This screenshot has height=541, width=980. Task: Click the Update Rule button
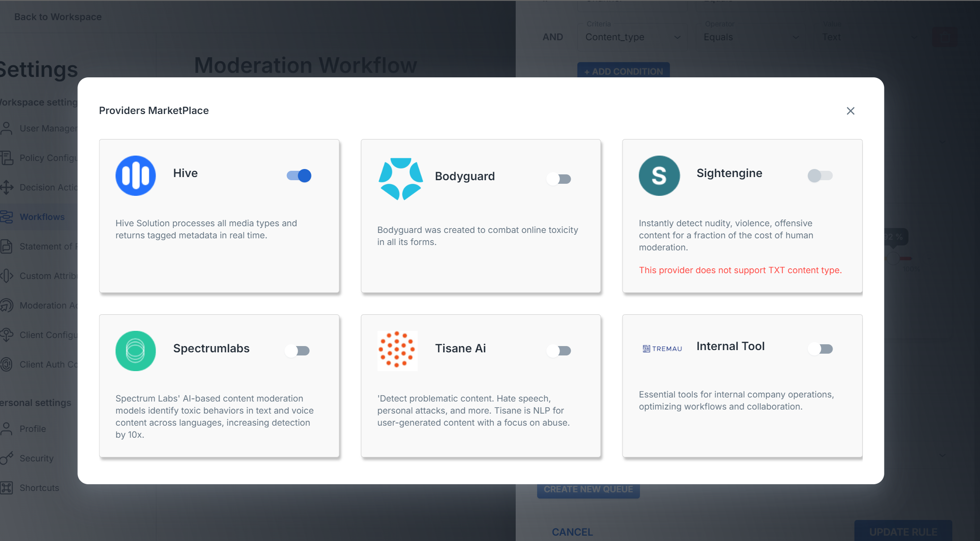point(903,531)
